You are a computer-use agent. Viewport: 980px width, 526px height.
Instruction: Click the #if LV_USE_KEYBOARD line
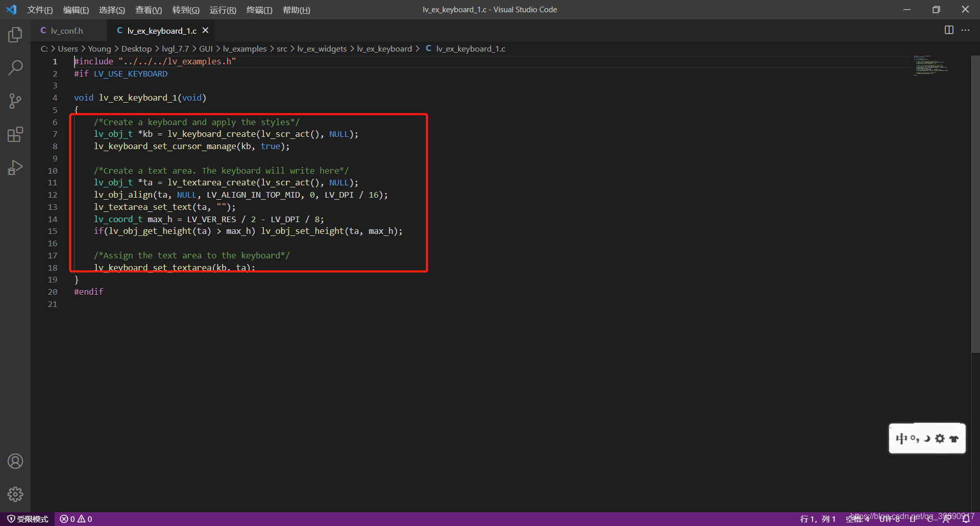click(120, 74)
